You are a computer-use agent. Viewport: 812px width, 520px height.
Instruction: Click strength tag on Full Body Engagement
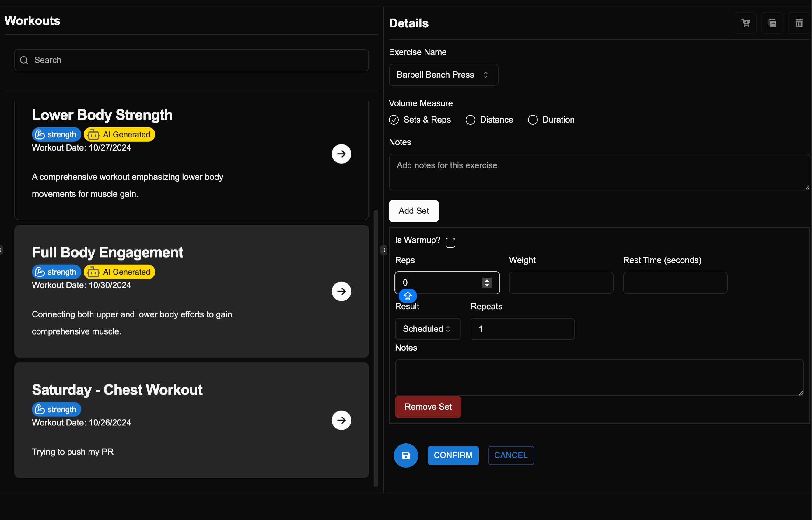(56, 272)
